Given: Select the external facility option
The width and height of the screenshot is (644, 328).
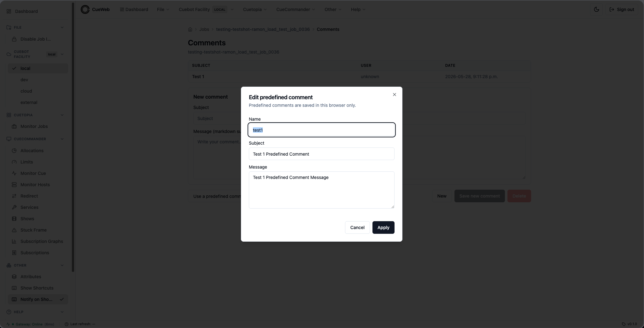Looking at the screenshot, I should click(38, 102).
